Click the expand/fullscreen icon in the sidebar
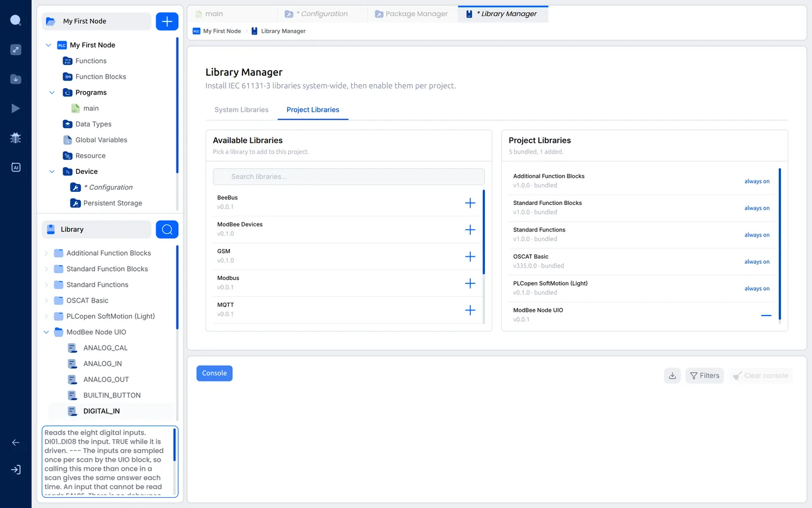This screenshot has width=812, height=508. tap(16, 50)
